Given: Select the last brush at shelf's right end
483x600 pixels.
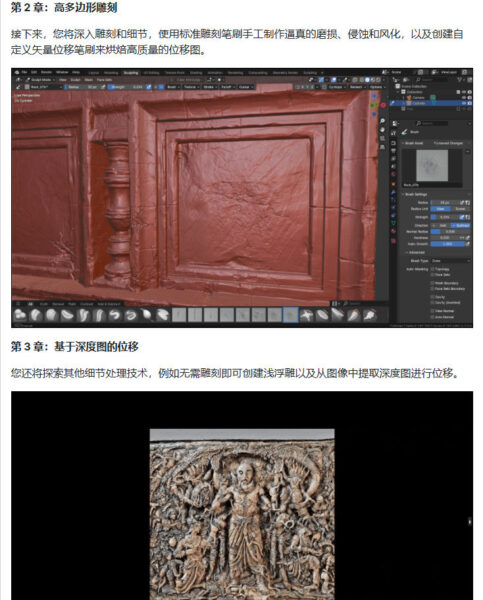Looking at the screenshot, I should pyautogui.click(x=370, y=315).
